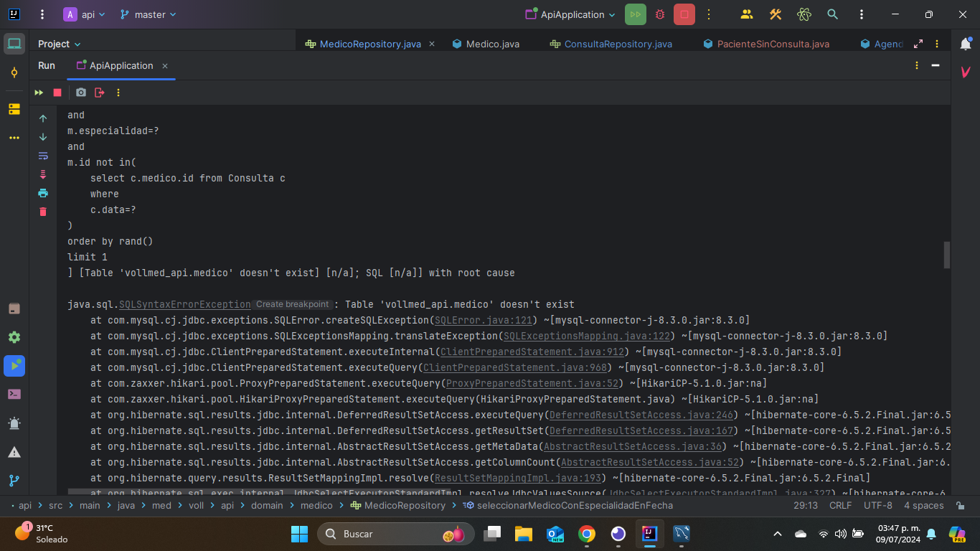Open SQLExceptionsMapping.java:122 link
The image size is (980, 551).
(587, 336)
